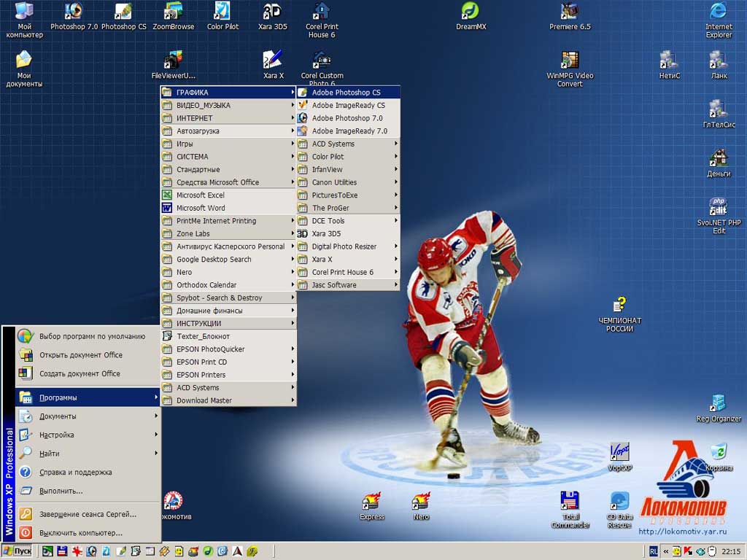Screen dimensions: 747x560
Task: Choose Выключить компьютер in start menu
Action: pyautogui.click(x=88, y=533)
